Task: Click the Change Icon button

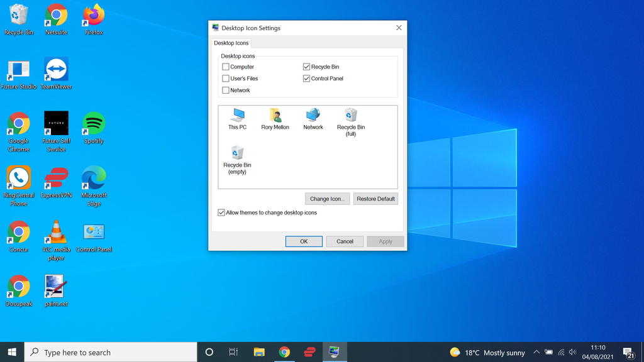Action: pos(327,199)
